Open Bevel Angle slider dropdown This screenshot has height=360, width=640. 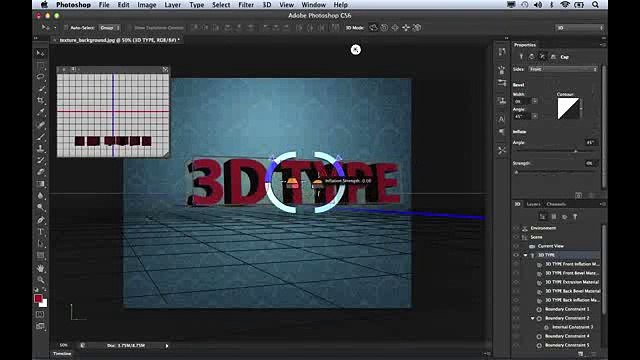pyautogui.click(x=535, y=116)
